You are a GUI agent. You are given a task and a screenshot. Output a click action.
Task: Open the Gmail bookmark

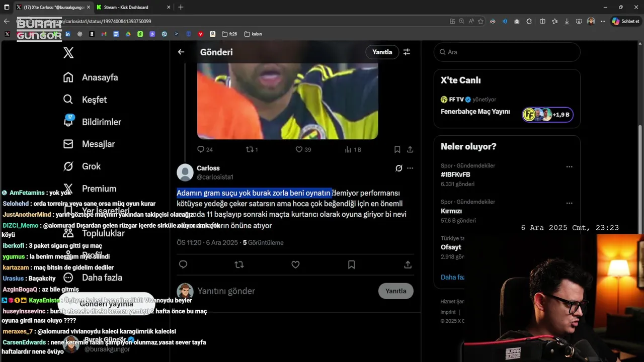tap(104, 34)
